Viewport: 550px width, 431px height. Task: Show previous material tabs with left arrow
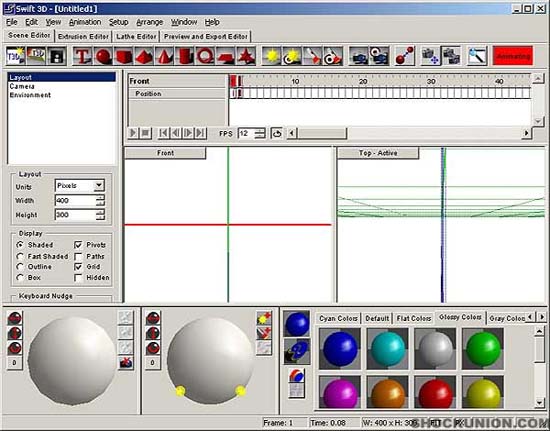coord(530,317)
